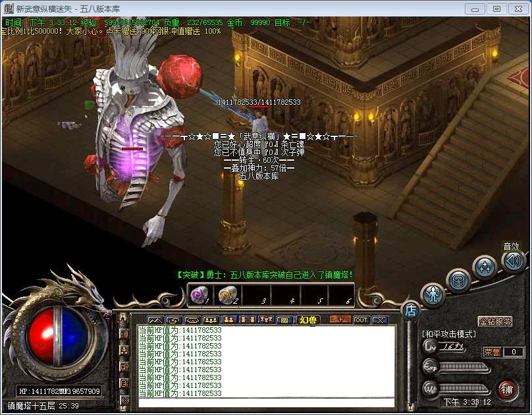Click the 镇魔塔十五层 map name text
Viewport: 532px width, 415px height.
tap(31, 406)
